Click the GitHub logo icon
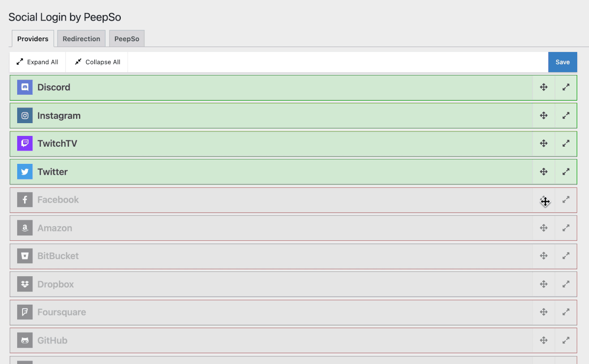This screenshot has width=589, height=364. tap(25, 340)
